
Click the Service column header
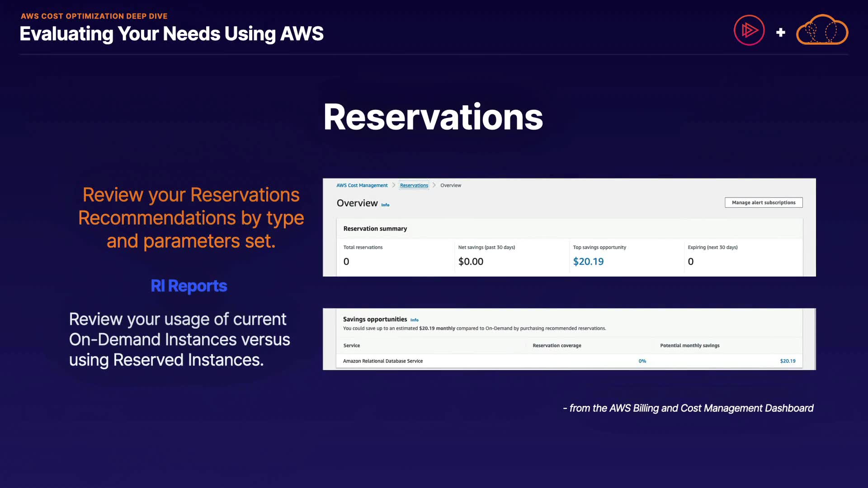point(351,346)
